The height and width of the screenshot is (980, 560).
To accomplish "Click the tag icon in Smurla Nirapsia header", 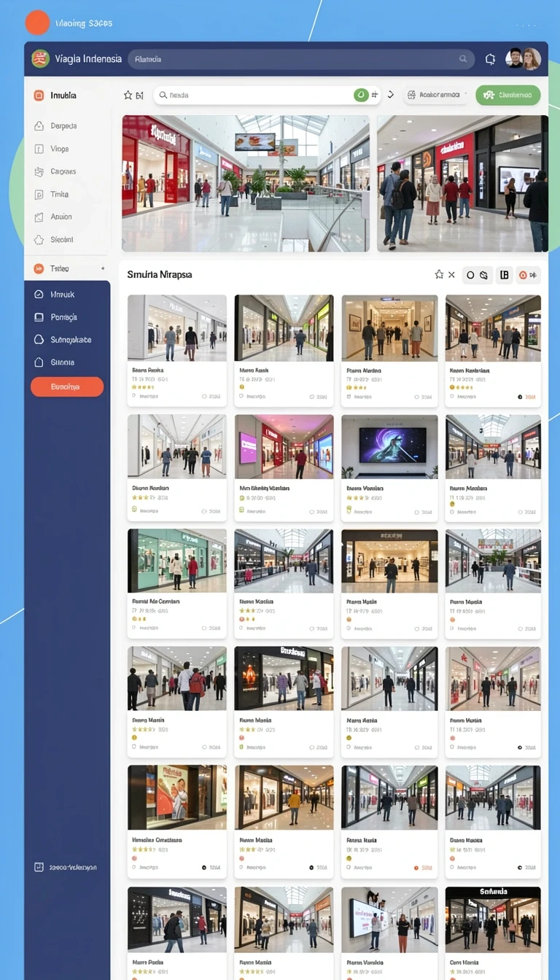I will click(483, 275).
